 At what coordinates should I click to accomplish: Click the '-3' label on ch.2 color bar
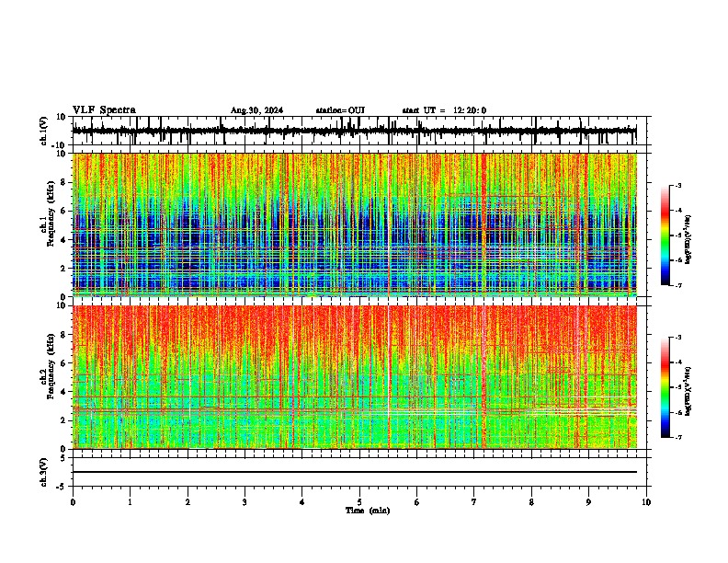coord(677,338)
